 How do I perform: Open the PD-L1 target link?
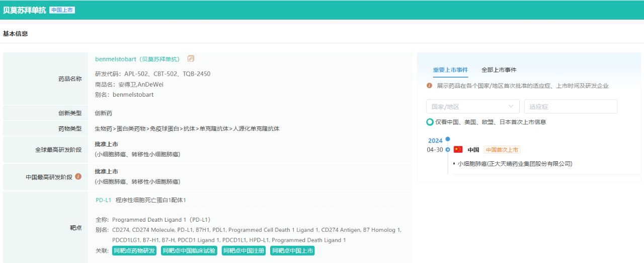coord(103,200)
